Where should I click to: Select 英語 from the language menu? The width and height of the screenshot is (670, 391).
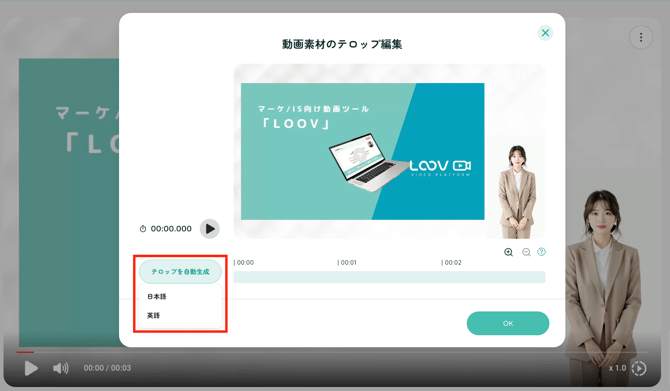pos(153,315)
